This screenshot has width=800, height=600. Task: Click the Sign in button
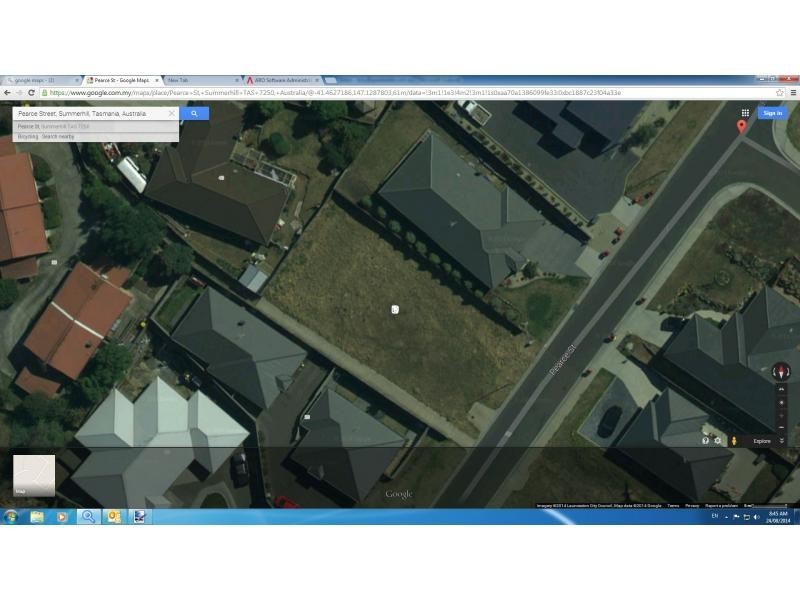[x=772, y=113]
